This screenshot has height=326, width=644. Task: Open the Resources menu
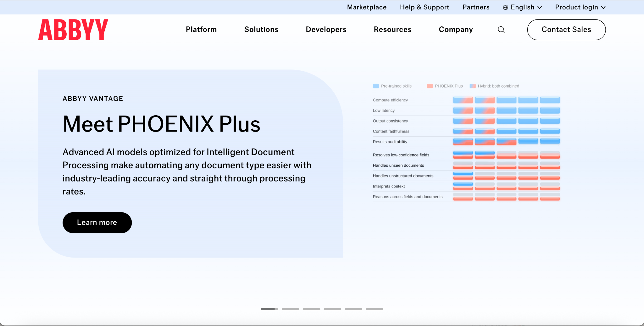coord(392,30)
